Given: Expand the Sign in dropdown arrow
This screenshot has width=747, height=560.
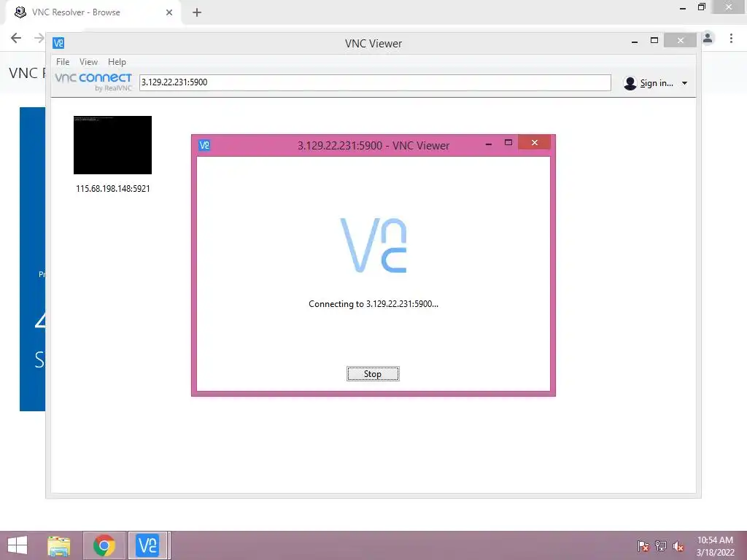Looking at the screenshot, I should [x=684, y=83].
